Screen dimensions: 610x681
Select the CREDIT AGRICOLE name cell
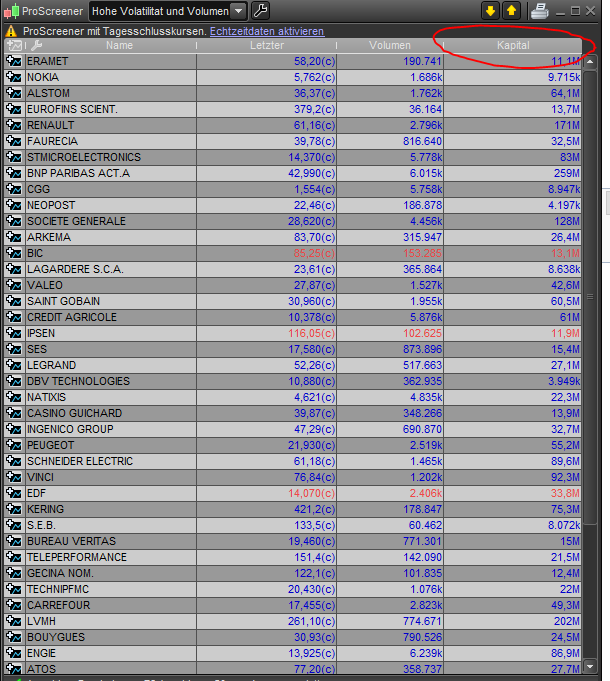pyautogui.click(x=111, y=317)
